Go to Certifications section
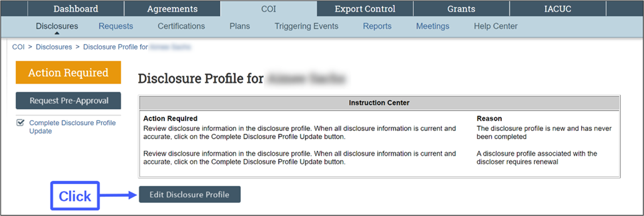 coord(181,26)
